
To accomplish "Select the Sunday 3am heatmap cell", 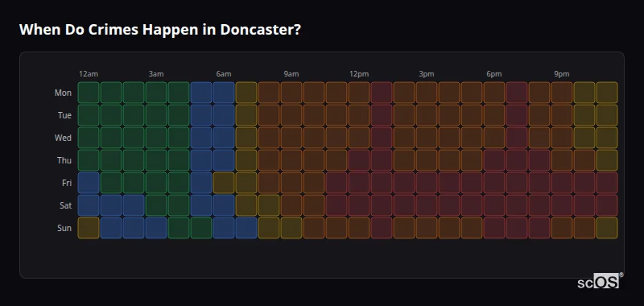I will point(156,228).
